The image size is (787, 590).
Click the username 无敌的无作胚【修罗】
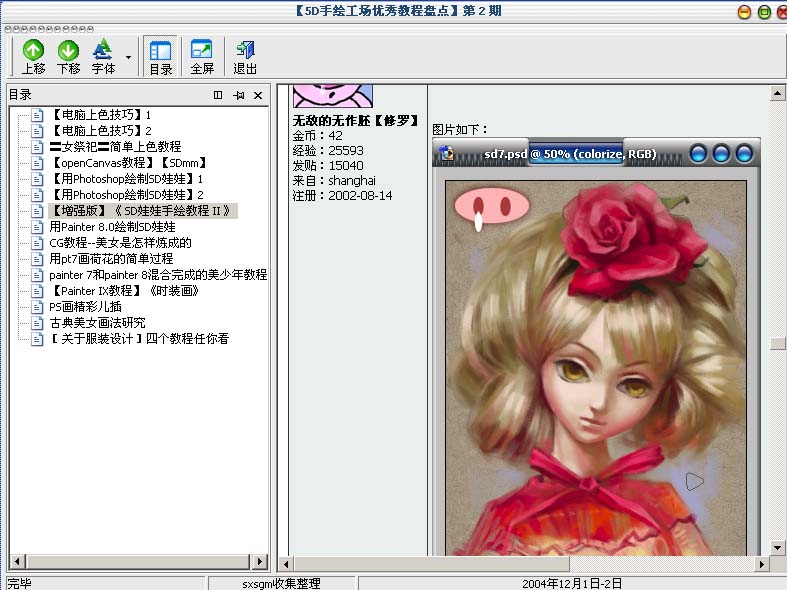[356, 121]
